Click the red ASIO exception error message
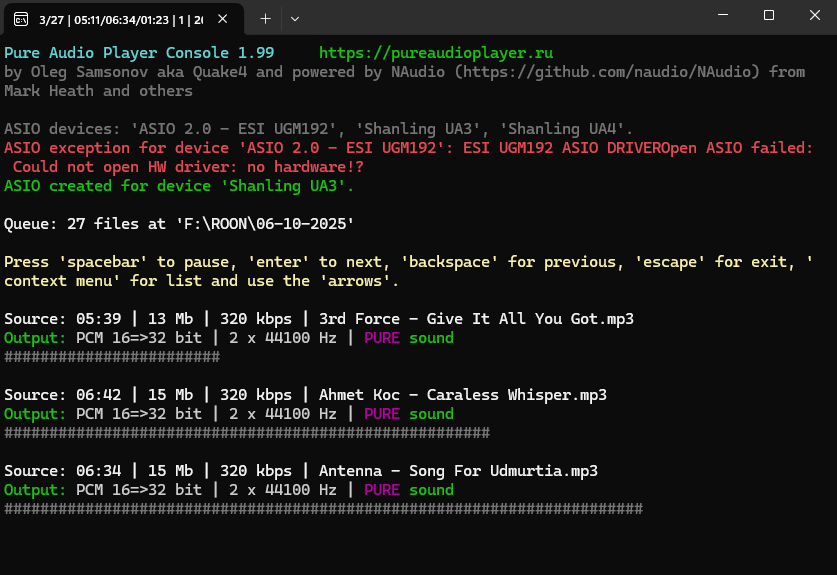The image size is (837, 575). tap(408, 148)
